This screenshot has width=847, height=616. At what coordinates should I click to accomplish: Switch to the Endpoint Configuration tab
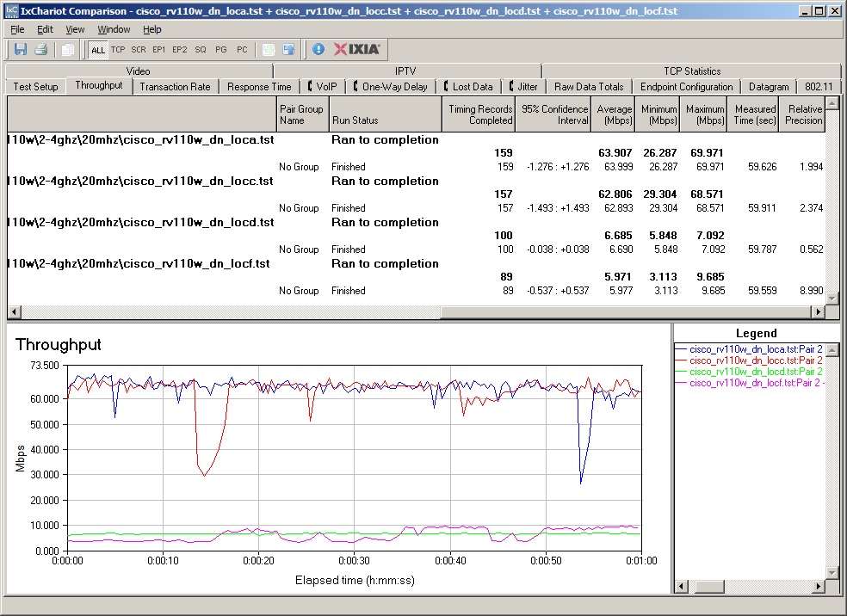(x=687, y=86)
